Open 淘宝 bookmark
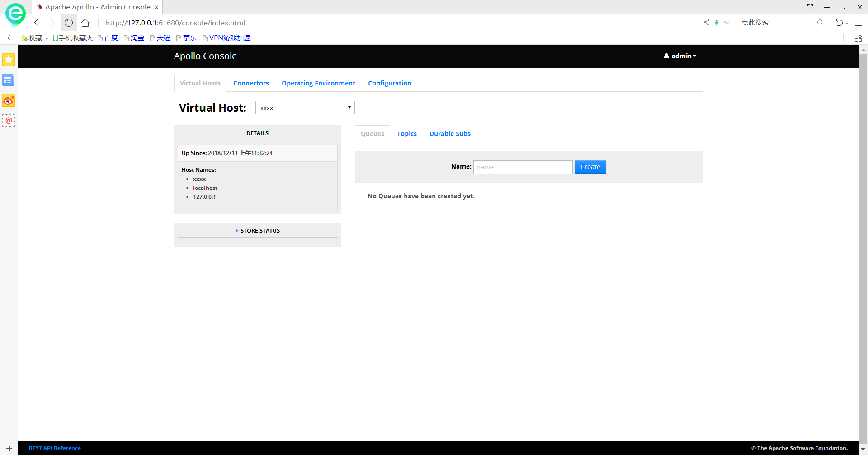 click(134, 38)
